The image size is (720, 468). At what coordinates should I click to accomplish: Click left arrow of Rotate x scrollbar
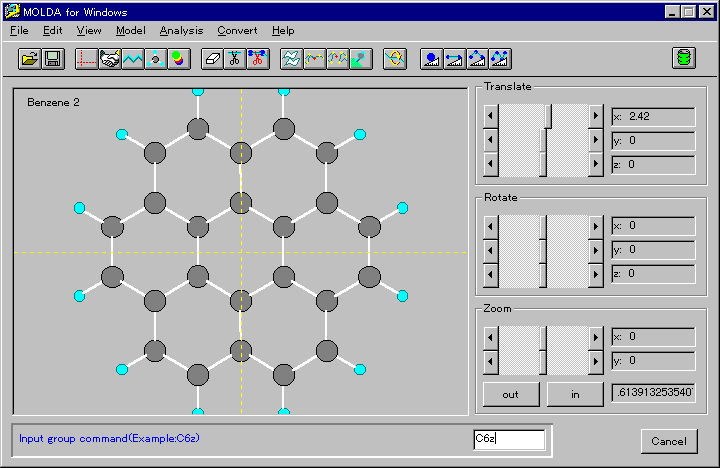[491, 226]
